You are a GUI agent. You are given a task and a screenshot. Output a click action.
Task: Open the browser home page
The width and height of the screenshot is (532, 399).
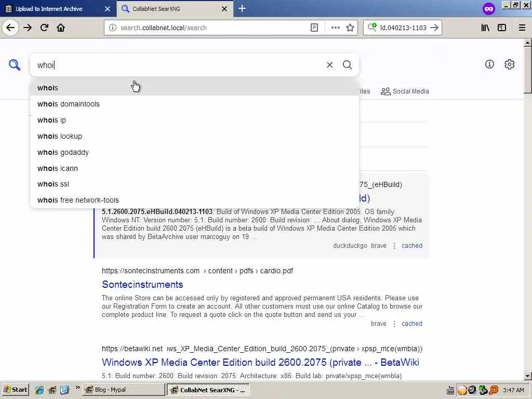click(61, 28)
